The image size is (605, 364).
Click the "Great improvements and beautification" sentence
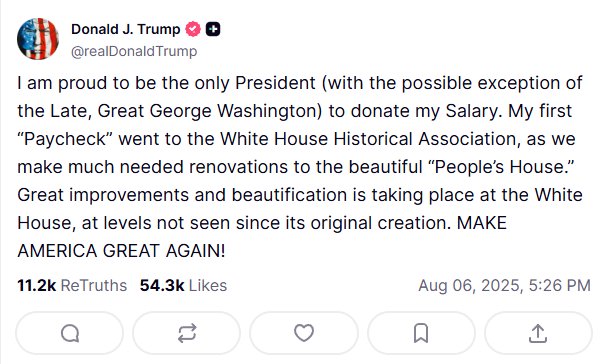(182, 195)
